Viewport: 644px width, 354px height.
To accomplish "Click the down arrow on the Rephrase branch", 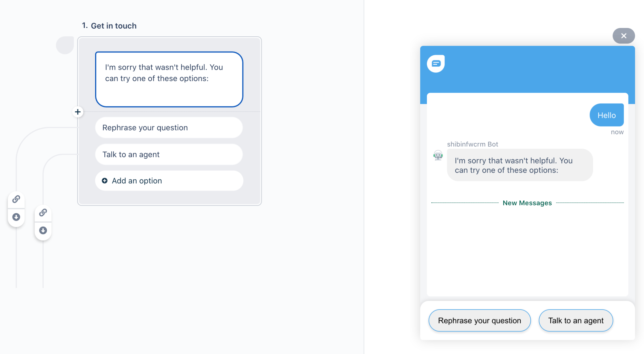I will click(x=16, y=217).
